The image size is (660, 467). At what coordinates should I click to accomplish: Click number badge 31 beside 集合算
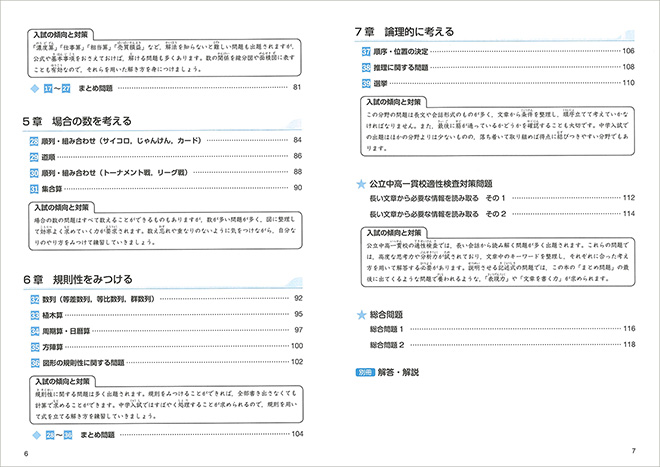coord(34,189)
